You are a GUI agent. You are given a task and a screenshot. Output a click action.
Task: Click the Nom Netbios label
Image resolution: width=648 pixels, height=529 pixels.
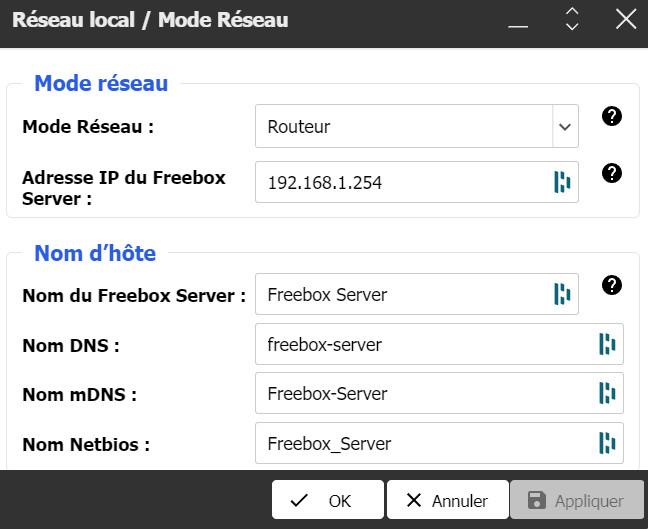coord(86,445)
